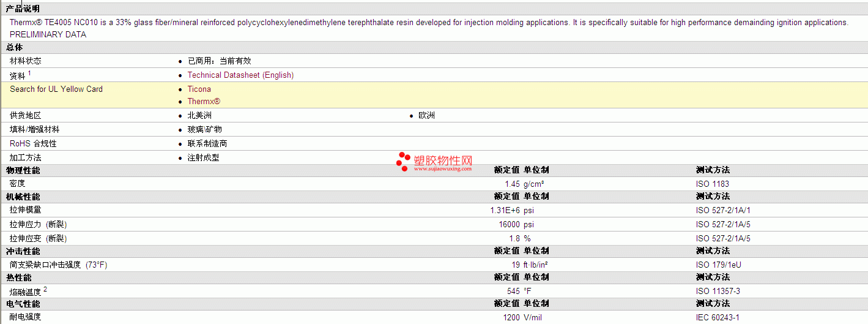The width and height of the screenshot is (868, 324).
Task: Select the ISO 527-2/1A/1 test method
Action: (723, 210)
